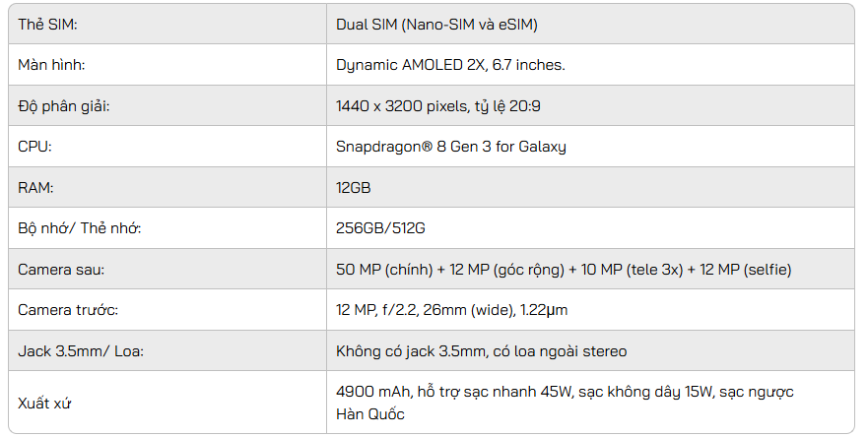
Task: Select the "50 MP (chính)" rear camera specs
Action: (385, 269)
